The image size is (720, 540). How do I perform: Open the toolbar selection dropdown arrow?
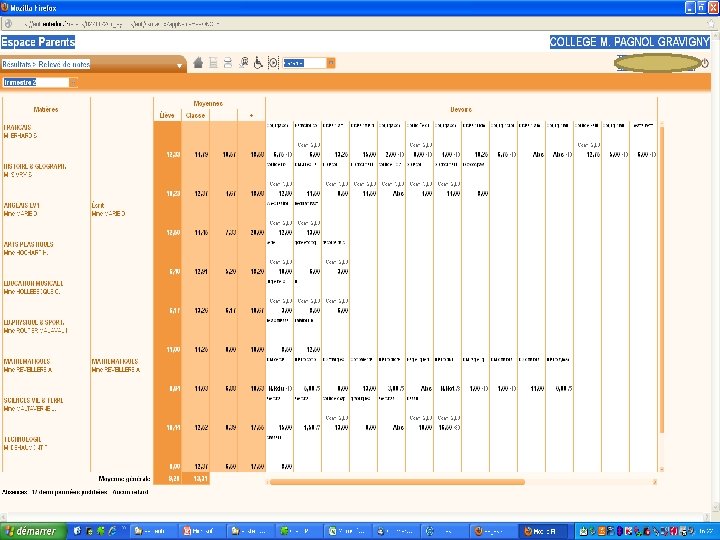click(x=331, y=63)
